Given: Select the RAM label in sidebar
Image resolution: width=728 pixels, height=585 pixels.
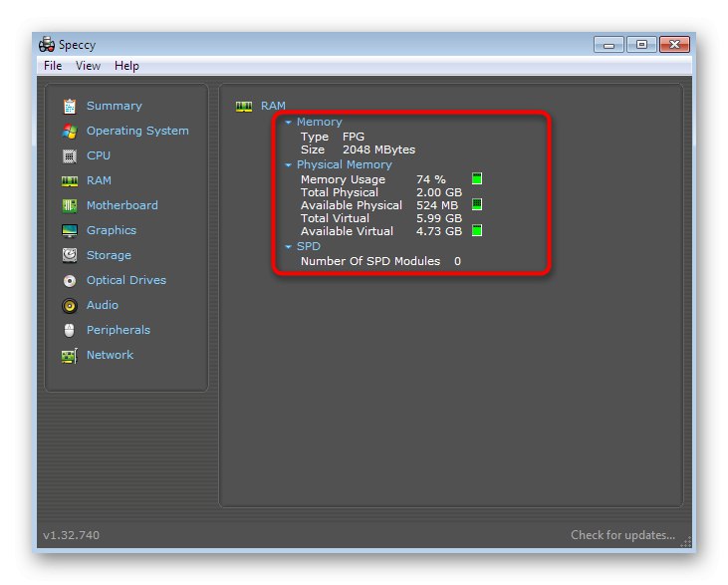Looking at the screenshot, I should [x=99, y=180].
